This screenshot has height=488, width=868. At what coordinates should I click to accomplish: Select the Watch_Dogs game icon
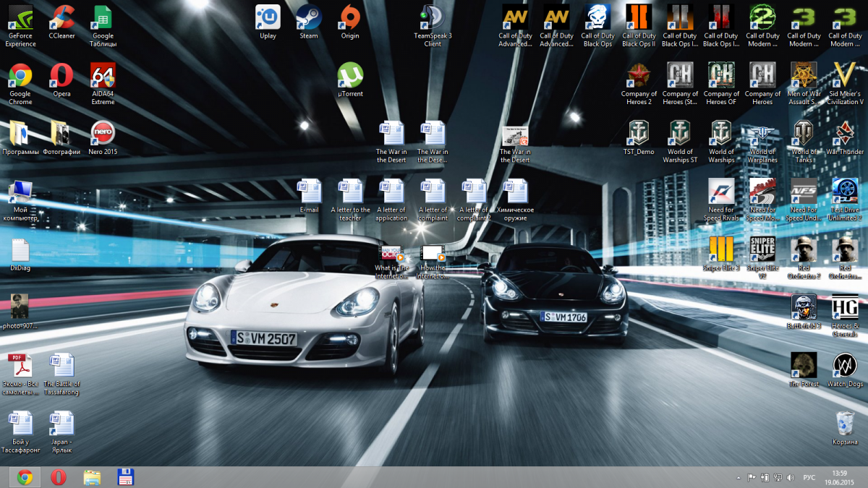pyautogui.click(x=845, y=366)
